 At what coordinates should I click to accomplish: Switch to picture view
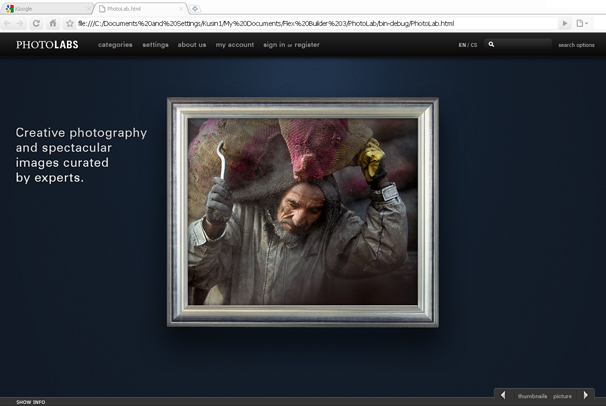pyautogui.click(x=562, y=396)
